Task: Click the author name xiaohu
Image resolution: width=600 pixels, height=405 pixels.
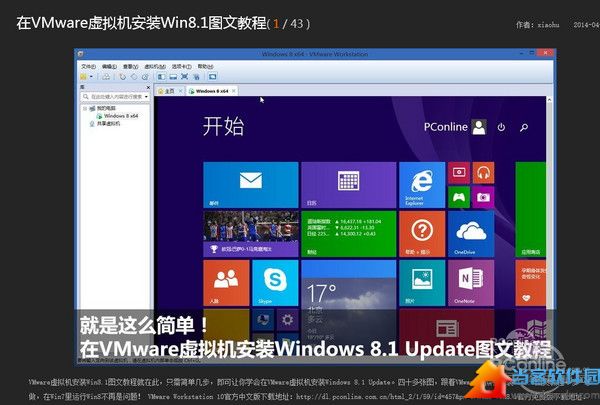Action: (x=548, y=25)
